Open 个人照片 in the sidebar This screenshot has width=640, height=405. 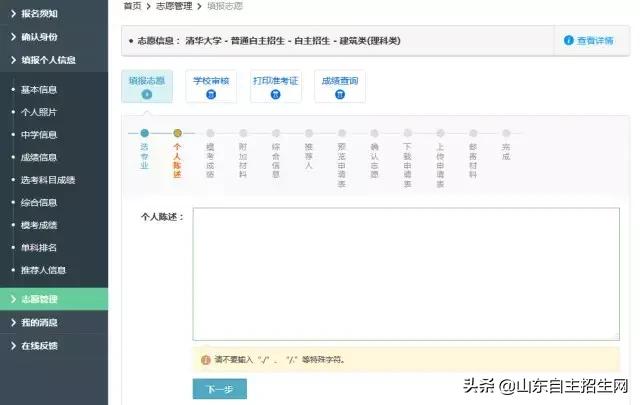(x=39, y=112)
